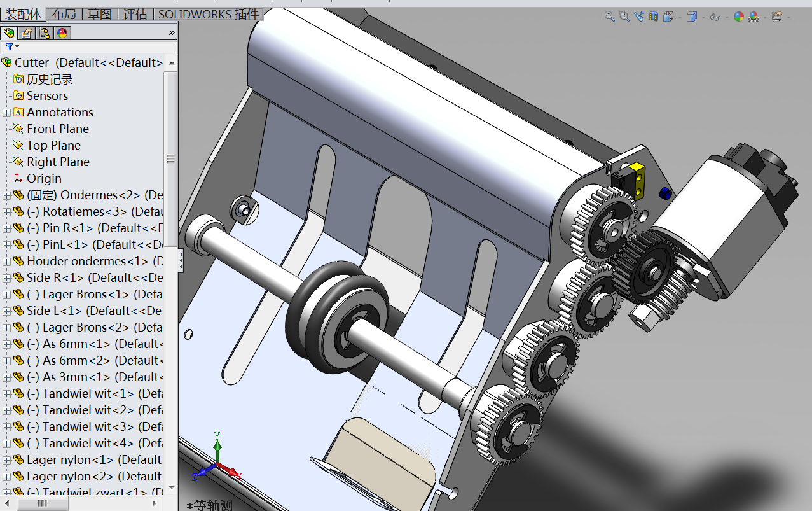Click the panel collapse handle
The width and height of the screenshot is (812, 511).
pyautogui.click(x=181, y=260)
